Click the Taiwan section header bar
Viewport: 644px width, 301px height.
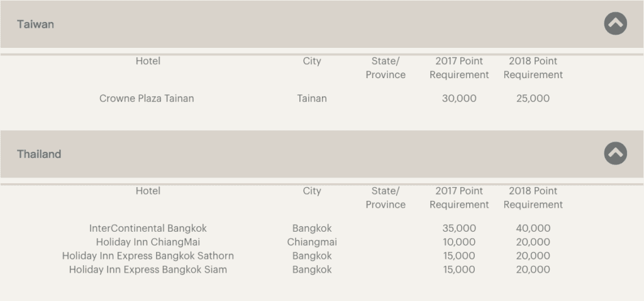pyautogui.click(x=322, y=24)
